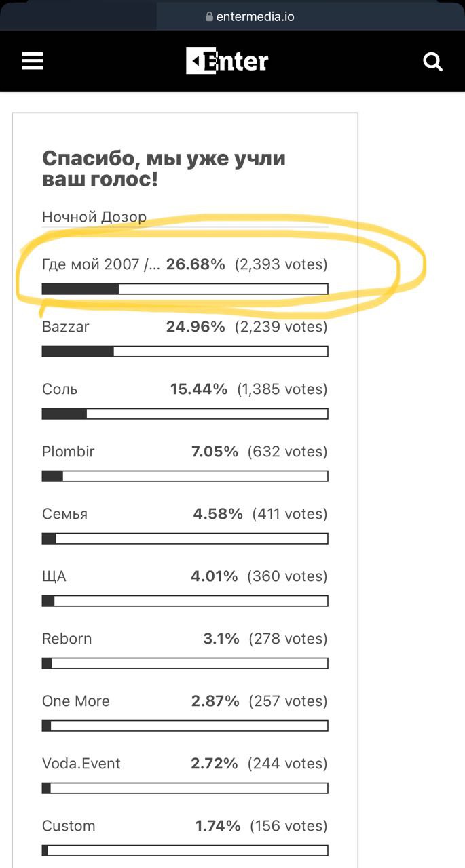Image resolution: width=465 pixels, height=868 pixels.
Task: Click the Enter logo
Action: (x=227, y=61)
